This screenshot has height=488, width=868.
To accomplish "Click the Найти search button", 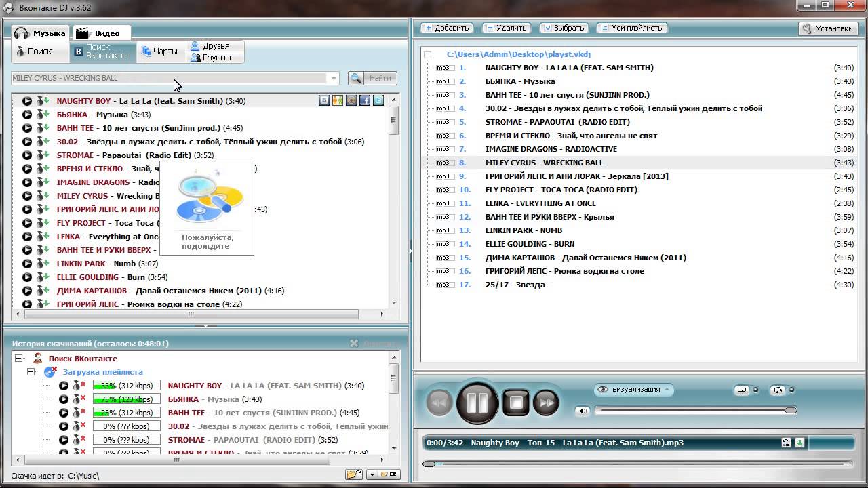I will pos(380,78).
